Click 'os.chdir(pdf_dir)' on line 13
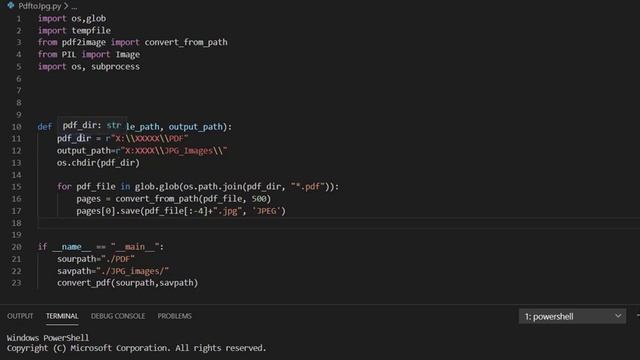This screenshot has width=640, height=360. [98, 162]
